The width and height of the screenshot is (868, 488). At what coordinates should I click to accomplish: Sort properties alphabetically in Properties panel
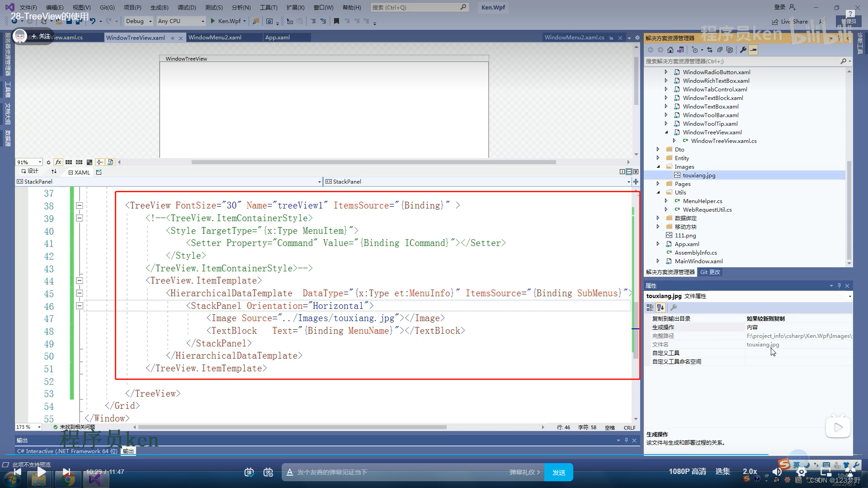(660, 308)
